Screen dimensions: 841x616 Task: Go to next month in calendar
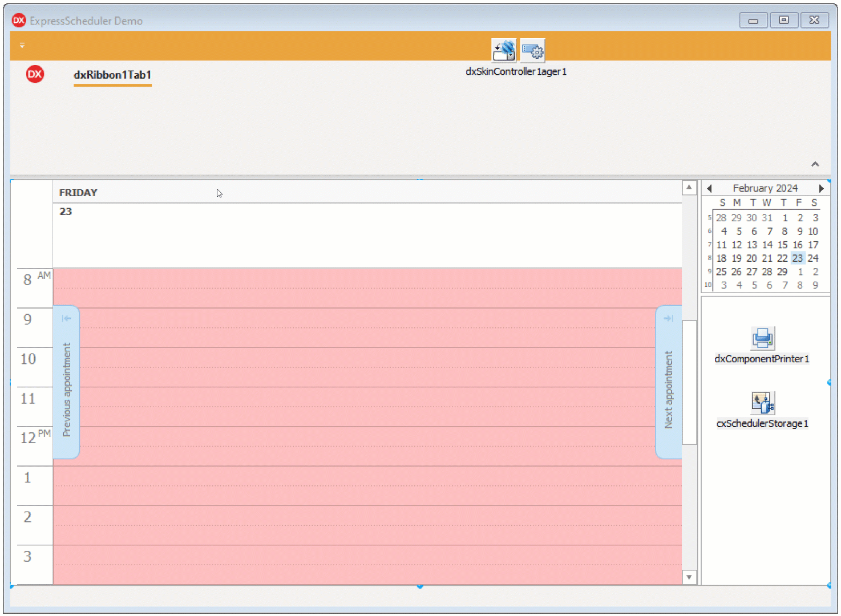pyautogui.click(x=821, y=188)
